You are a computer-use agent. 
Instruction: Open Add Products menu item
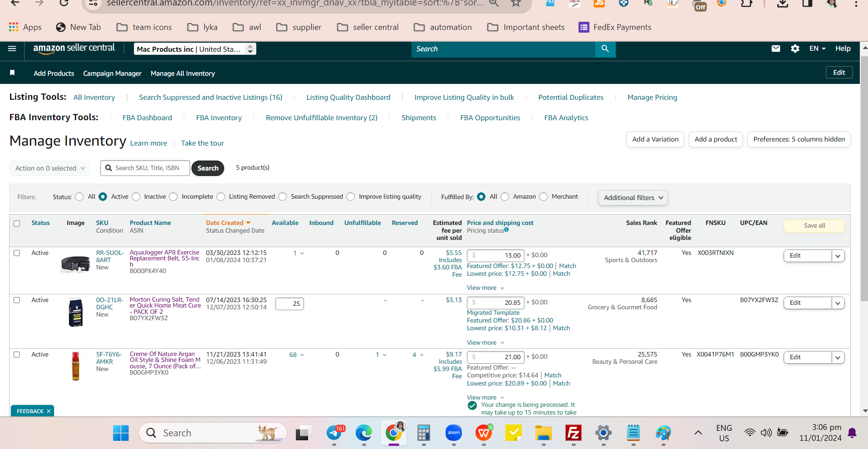pos(54,73)
